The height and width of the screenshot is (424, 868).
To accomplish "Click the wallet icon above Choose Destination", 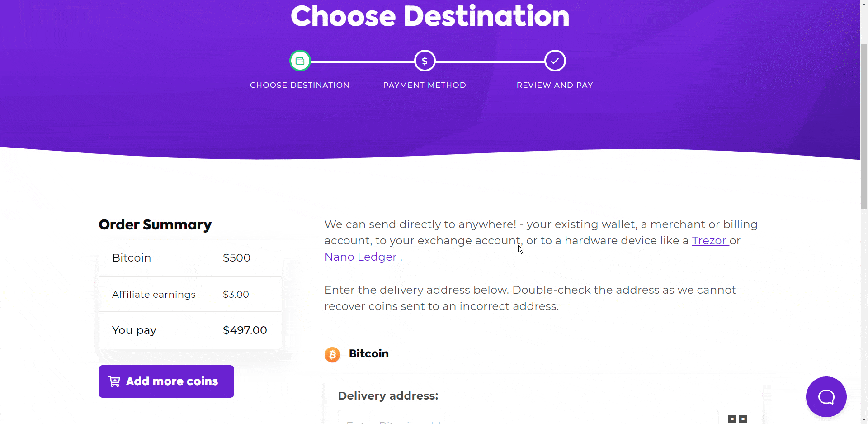I will point(300,60).
